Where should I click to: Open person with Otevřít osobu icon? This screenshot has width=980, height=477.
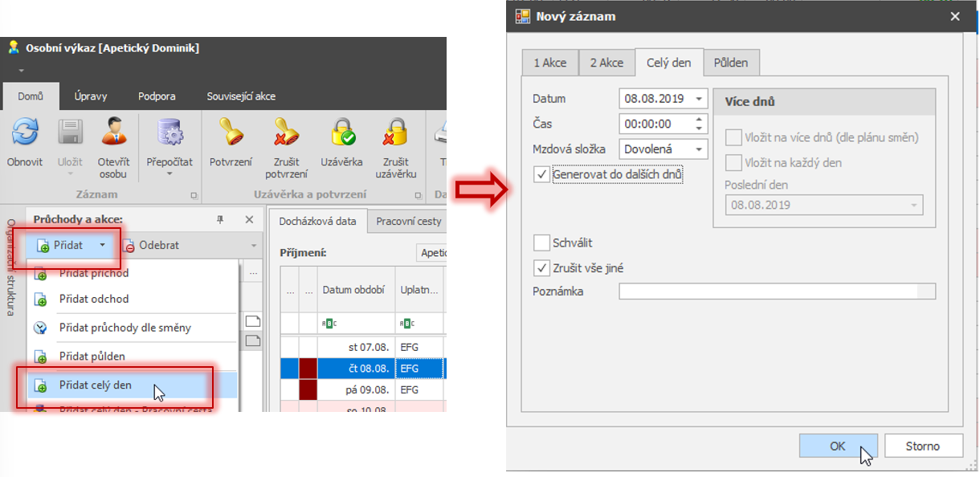coord(113,132)
